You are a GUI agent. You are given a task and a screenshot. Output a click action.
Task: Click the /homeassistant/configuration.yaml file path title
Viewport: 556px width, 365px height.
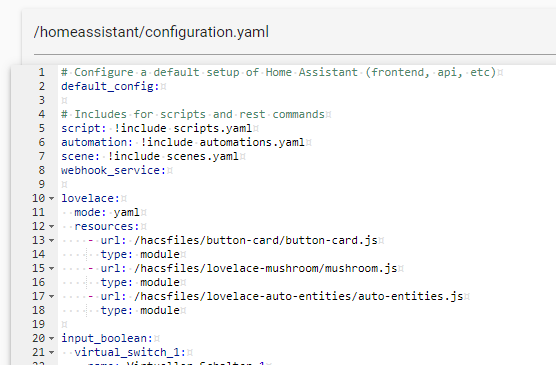(151, 32)
